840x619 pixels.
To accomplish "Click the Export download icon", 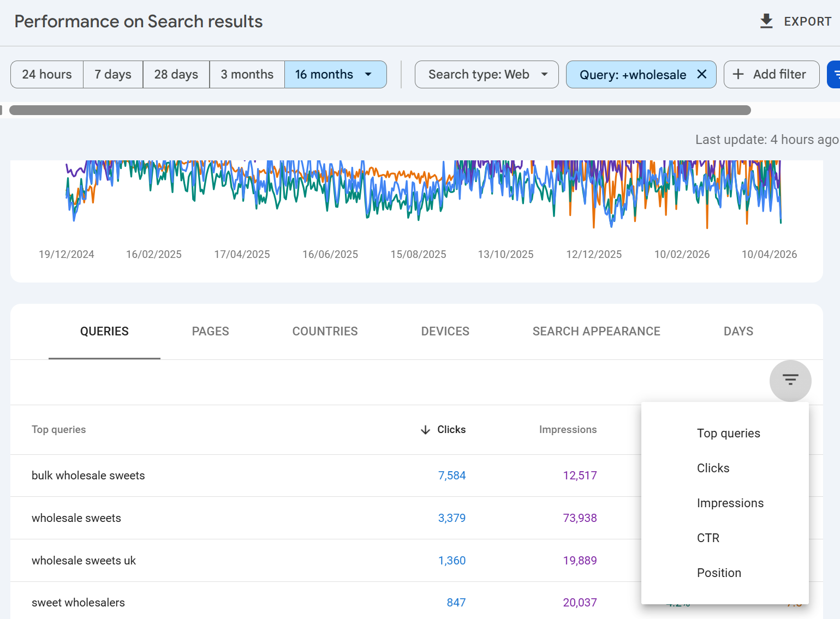I will [766, 21].
